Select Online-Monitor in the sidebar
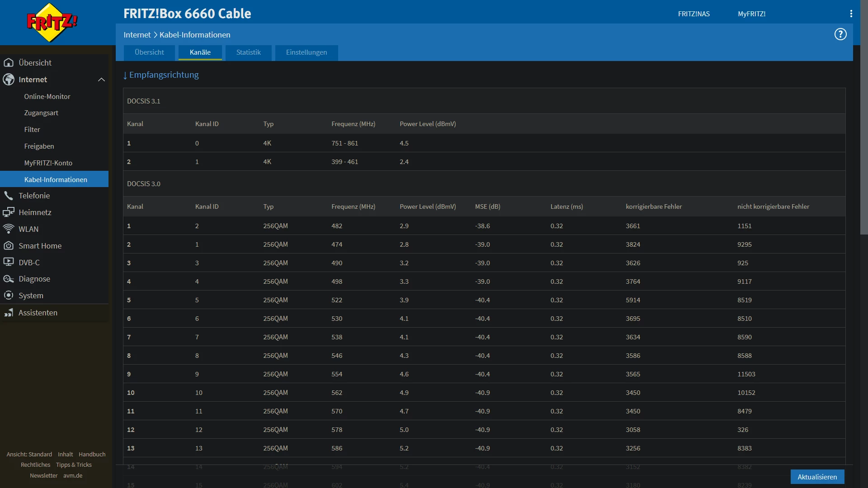Viewport: 868px width, 488px height. [47, 96]
